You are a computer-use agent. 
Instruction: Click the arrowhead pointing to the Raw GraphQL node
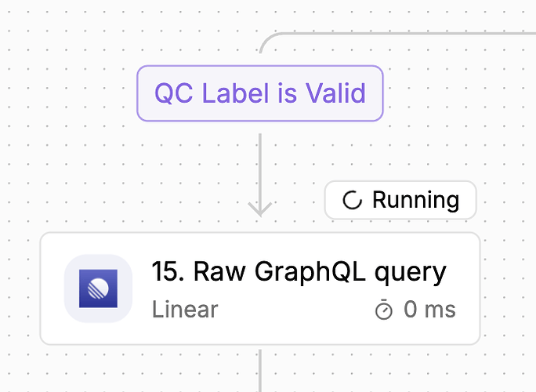tap(259, 209)
